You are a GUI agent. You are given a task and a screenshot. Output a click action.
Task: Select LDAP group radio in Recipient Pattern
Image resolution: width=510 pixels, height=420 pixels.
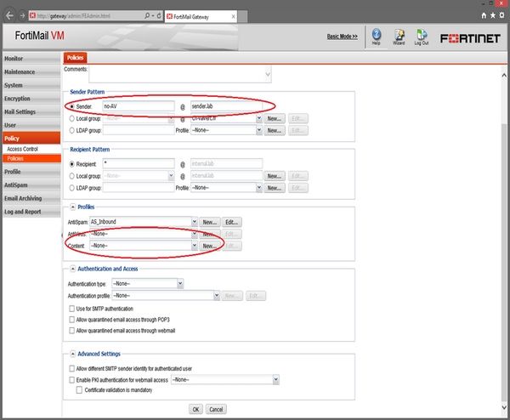coord(72,188)
